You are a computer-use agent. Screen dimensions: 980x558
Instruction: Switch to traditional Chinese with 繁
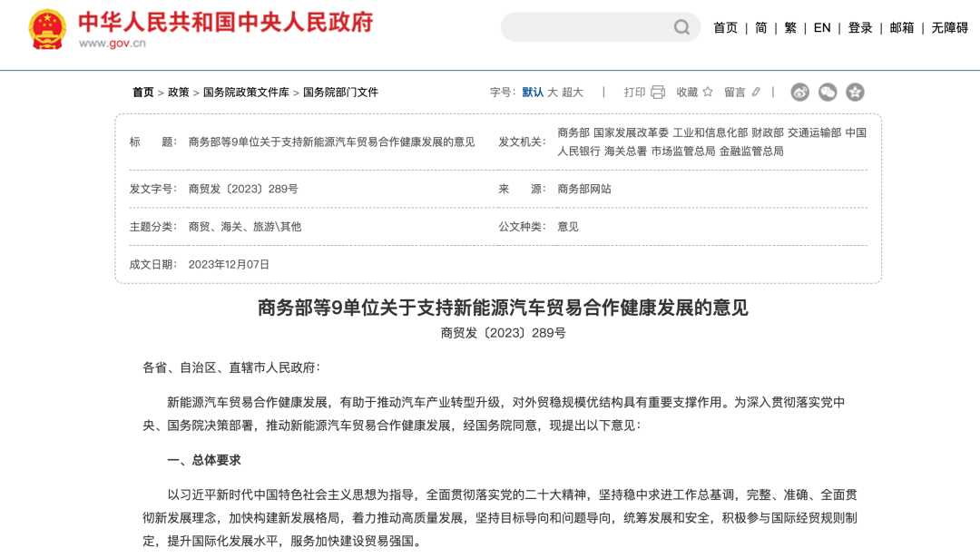789,27
